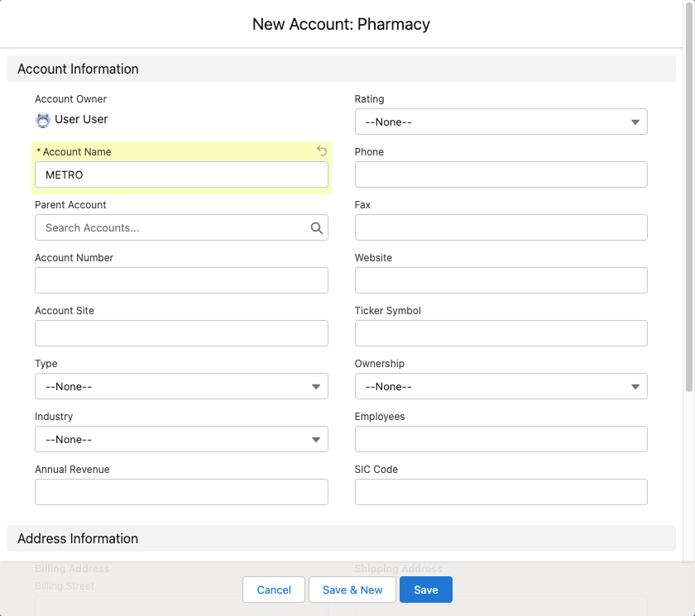Click the Address Information section header
This screenshot has width=695, height=616.
78,538
